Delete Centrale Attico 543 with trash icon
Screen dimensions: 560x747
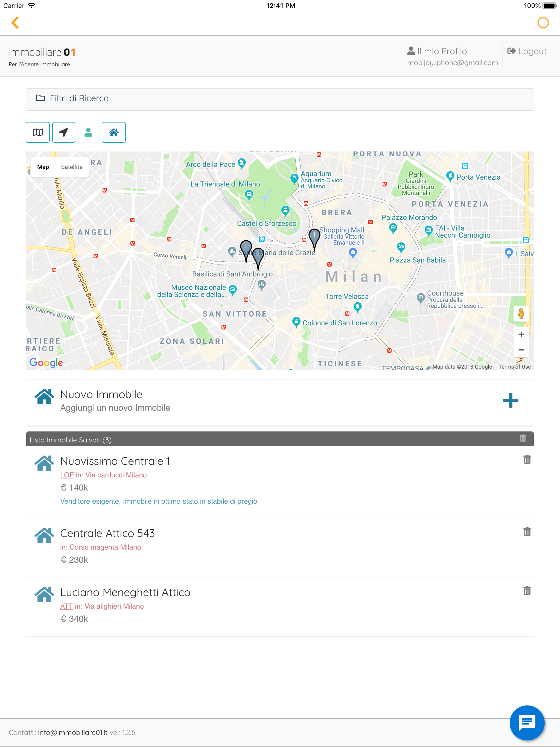527,532
